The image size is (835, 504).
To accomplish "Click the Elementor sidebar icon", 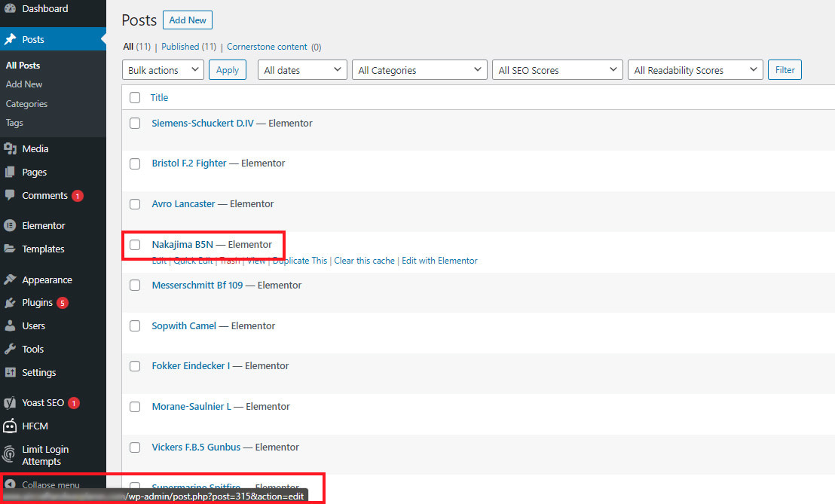I will point(11,225).
